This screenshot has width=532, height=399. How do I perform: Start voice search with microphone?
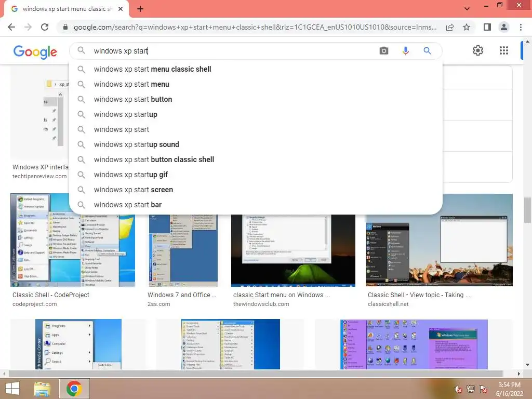(405, 51)
